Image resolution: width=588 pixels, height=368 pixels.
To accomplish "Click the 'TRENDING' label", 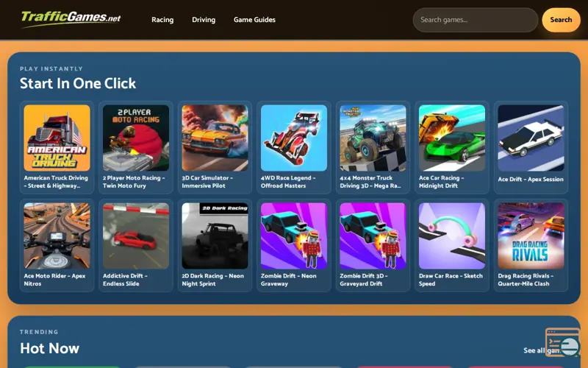I will pyautogui.click(x=39, y=332).
